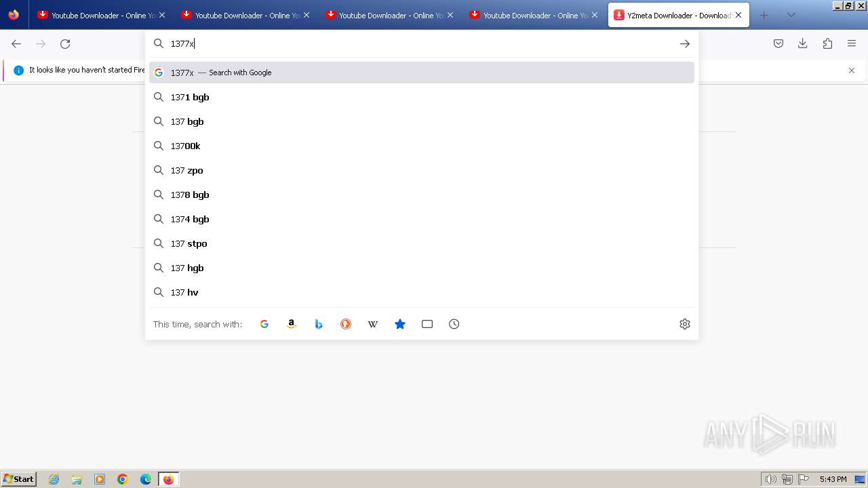
Task: Select the Y2meta Downloader tab
Action: (x=679, y=15)
